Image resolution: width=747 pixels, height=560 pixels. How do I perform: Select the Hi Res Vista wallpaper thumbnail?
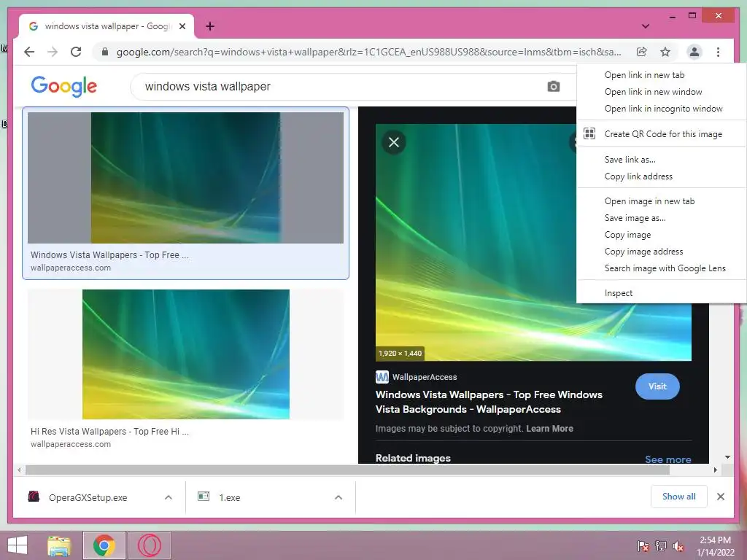point(186,354)
